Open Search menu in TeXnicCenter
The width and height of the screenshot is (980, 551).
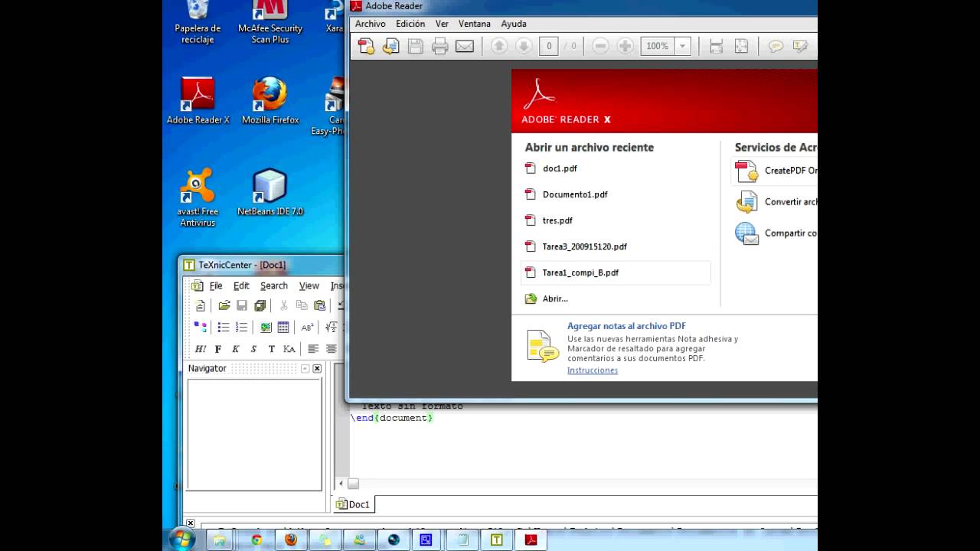coord(274,285)
